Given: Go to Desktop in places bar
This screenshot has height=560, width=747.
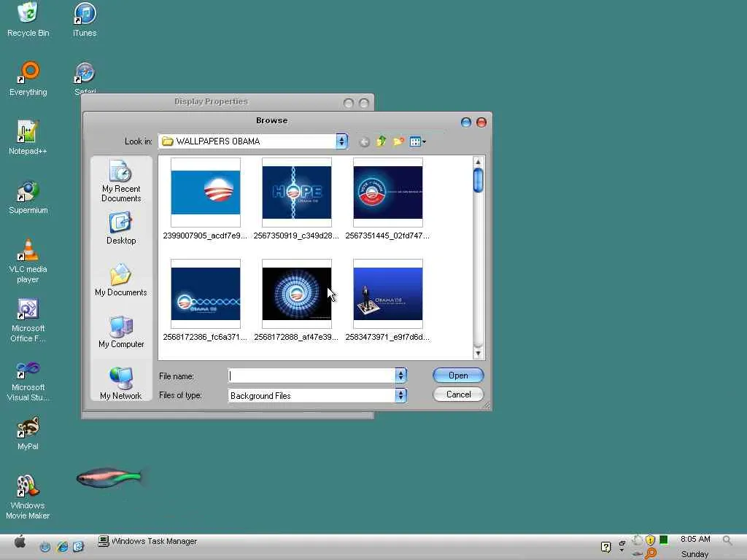Looking at the screenshot, I should (x=121, y=228).
